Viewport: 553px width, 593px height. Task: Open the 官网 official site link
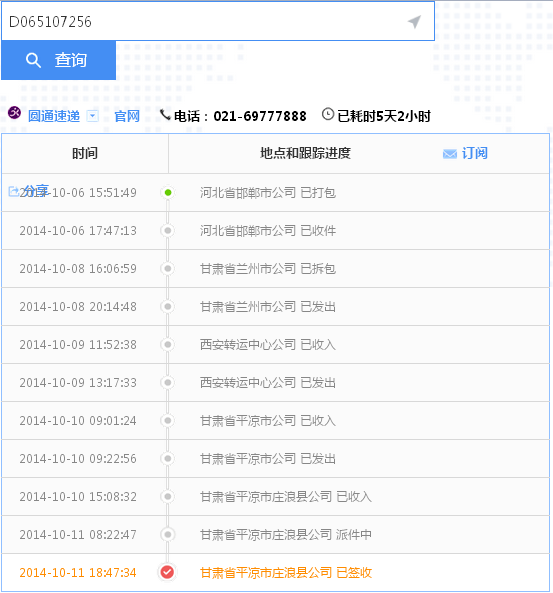click(127, 116)
